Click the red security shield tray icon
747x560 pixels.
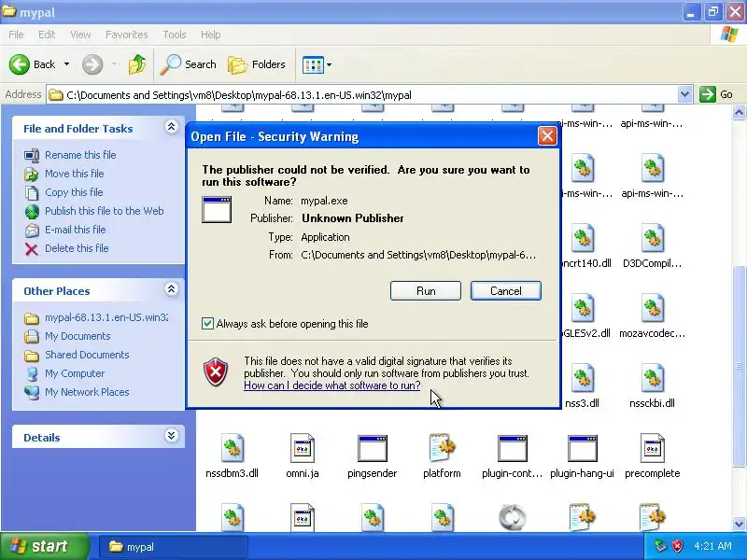[x=678, y=546]
